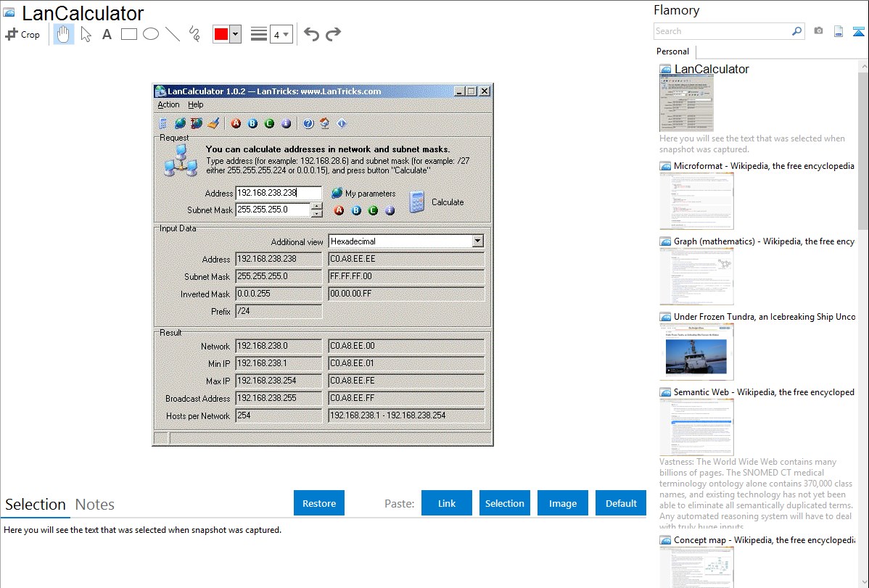Select the Crop tool
Screen dimensions: 869x588
point(22,34)
